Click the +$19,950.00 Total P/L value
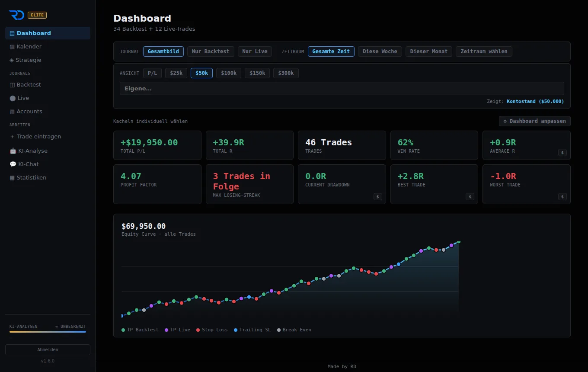The height and width of the screenshot is (372, 588). click(149, 142)
